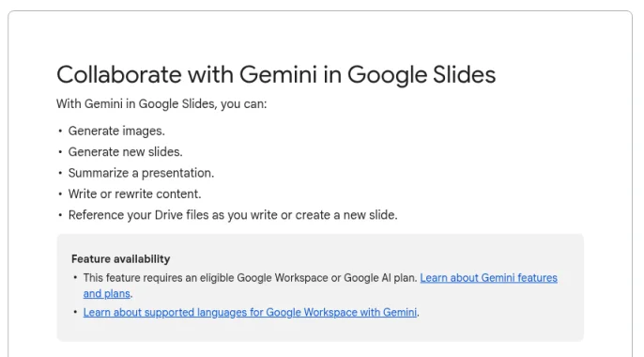Click the heading 'Collaborate with Gemini in Google Slides'
The width and height of the screenshot is (644, 357).
(276, 75)
